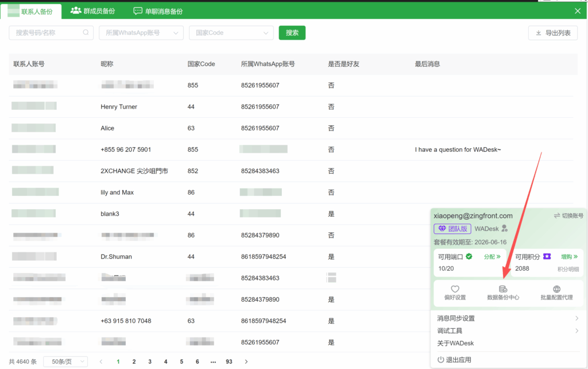
Task: Click the green 可用端口 verified badge
Action: pos(469,256)
